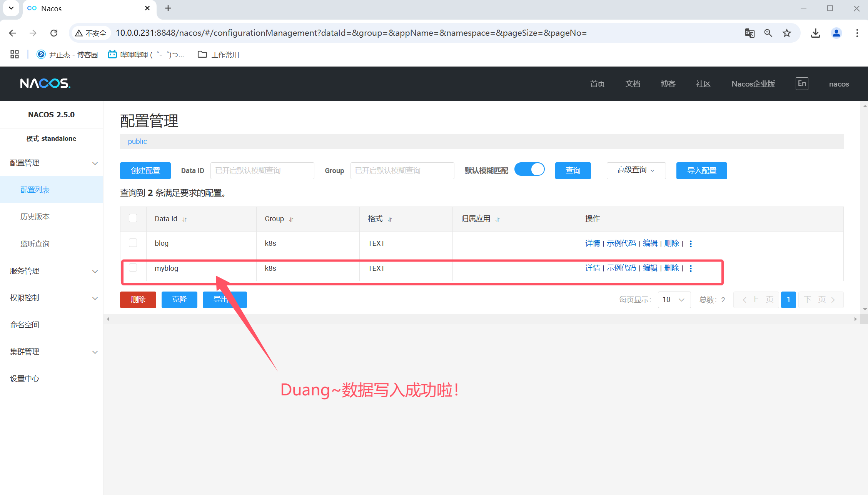Open 命名空间 in the sidebar
Screen dimensions: 868x495
25,325
